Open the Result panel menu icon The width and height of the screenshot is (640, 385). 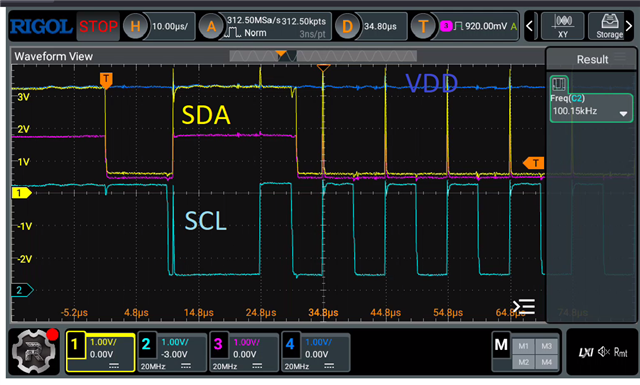(620, 58)
